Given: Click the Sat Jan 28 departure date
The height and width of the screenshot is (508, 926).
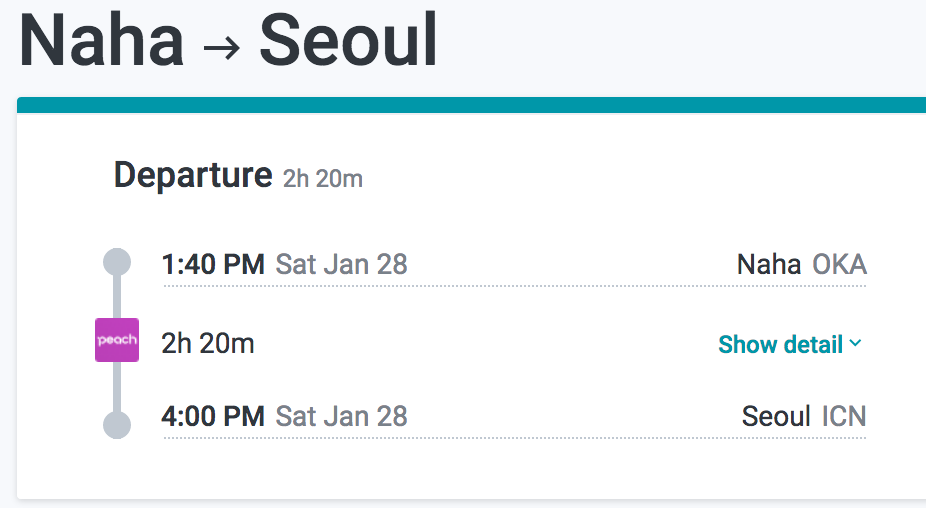Looking at the screenshot, I should (x=341, y=264).
